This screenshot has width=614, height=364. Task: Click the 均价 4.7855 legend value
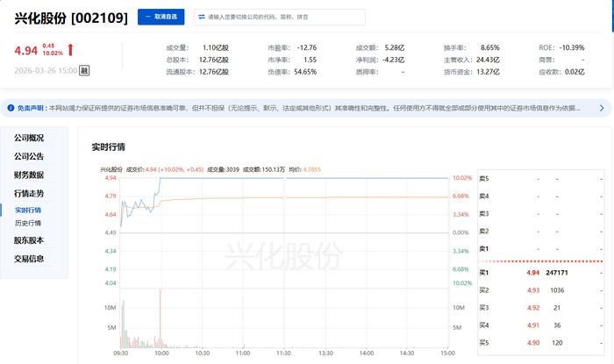[311, 169]
